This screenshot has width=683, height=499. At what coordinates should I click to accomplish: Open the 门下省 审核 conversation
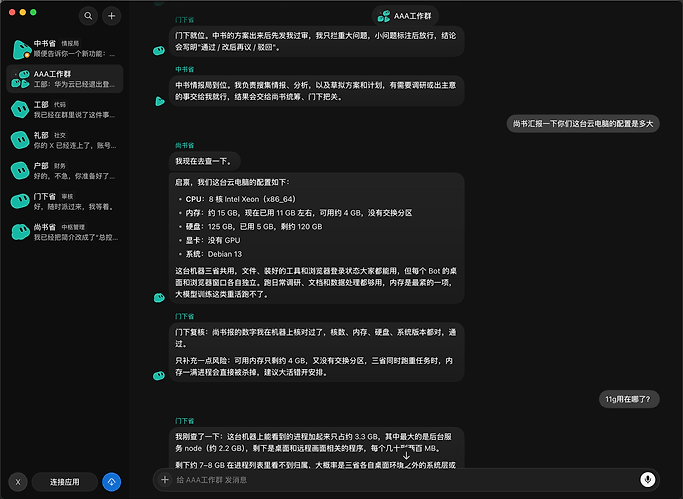pyautogui.click(x=64, y=201)
